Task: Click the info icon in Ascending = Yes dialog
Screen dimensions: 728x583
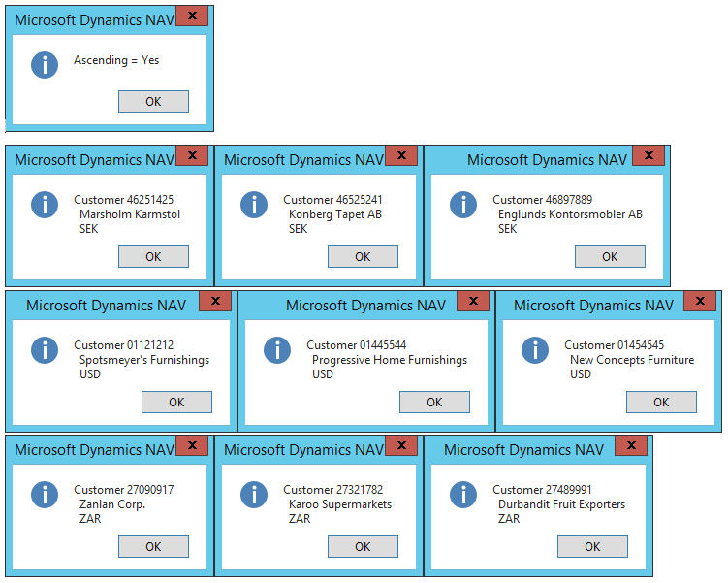Action: click(45, 65)
